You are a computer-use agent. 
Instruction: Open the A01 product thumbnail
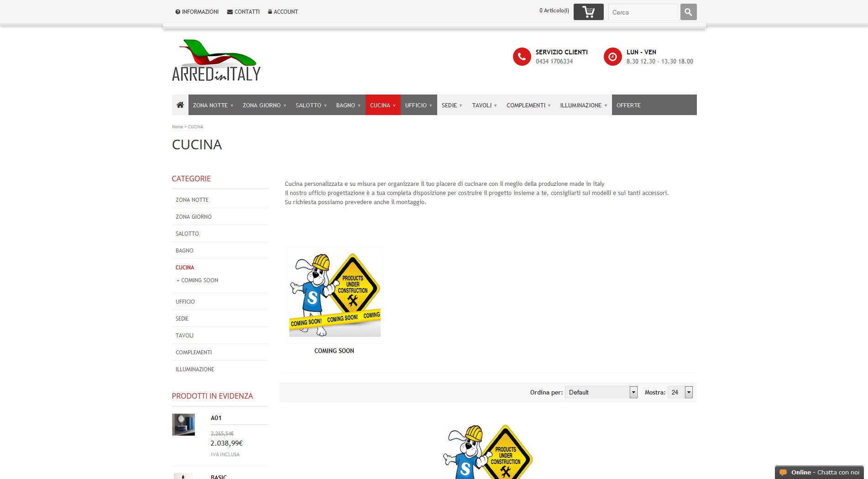[183, 425]
